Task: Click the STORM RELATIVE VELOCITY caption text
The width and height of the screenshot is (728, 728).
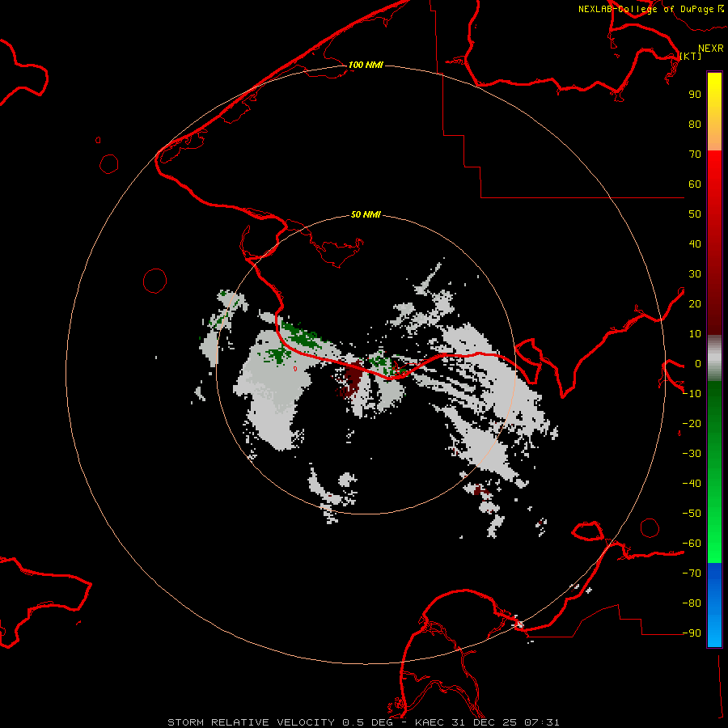Action: click(x=251, y=722)
